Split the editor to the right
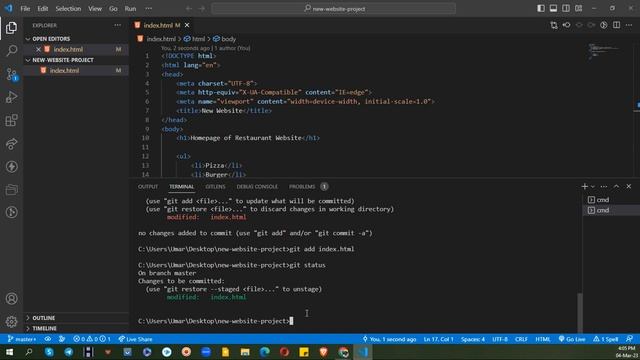 (616, 25)
